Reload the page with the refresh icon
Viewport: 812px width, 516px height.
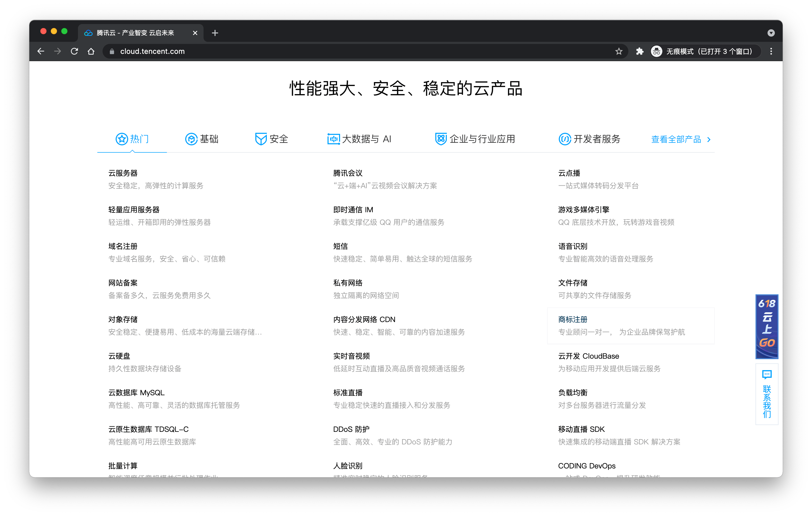pyautogui.click(x=74, y=51)
